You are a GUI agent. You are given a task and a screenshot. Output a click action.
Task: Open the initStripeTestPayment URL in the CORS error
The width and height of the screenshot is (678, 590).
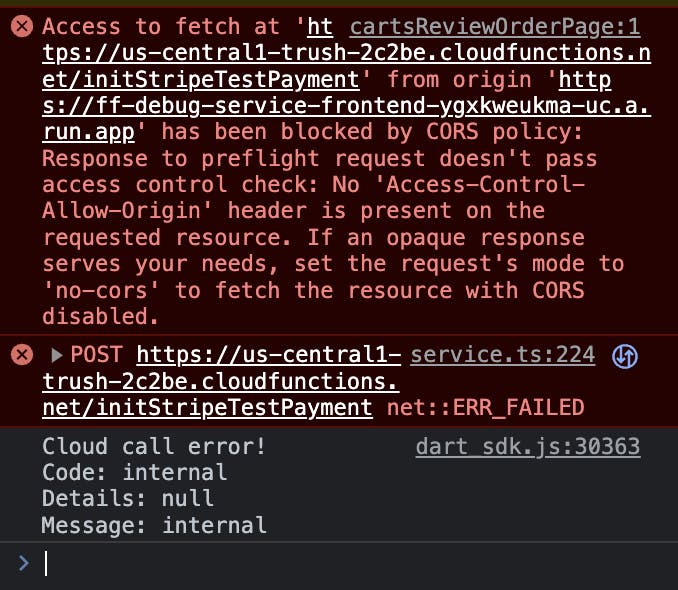tap(200, 79)
